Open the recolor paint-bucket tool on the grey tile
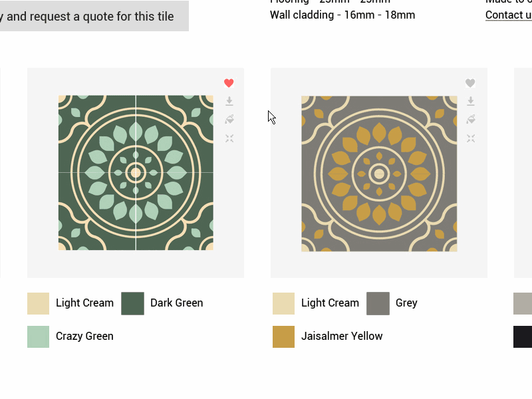 click(470, 120)
